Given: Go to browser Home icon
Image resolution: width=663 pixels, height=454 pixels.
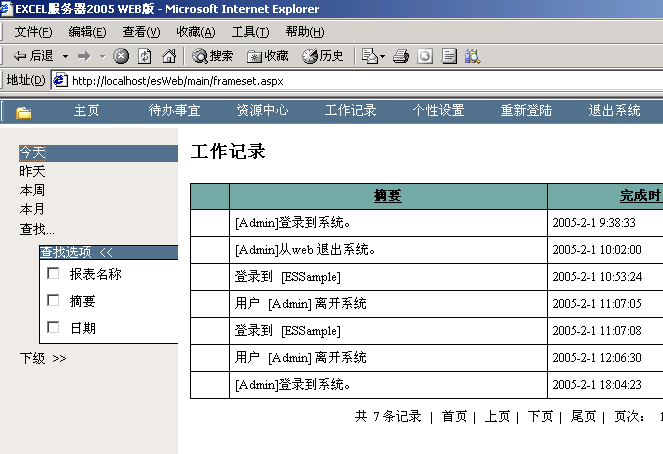Looking at the screenshot, I should 169,56.
